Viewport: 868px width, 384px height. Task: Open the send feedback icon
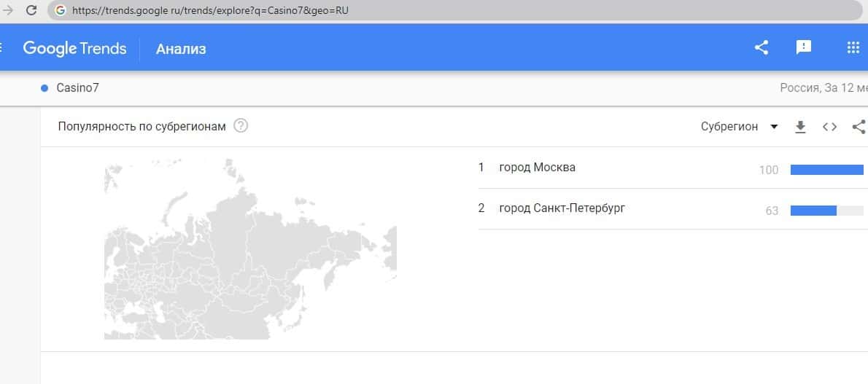803,48
